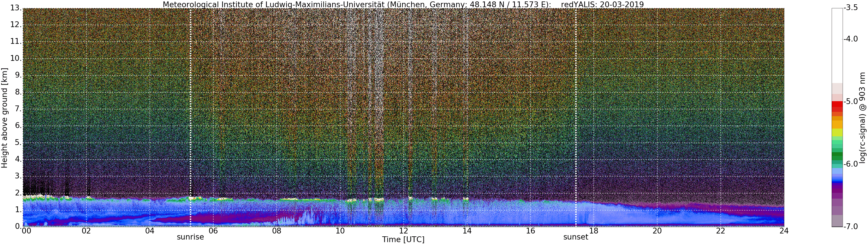Image resolution: width=868 pixels, height=245 pixels.
Task: Click the '20' tick on the time axis
Action: click(657, 231)
